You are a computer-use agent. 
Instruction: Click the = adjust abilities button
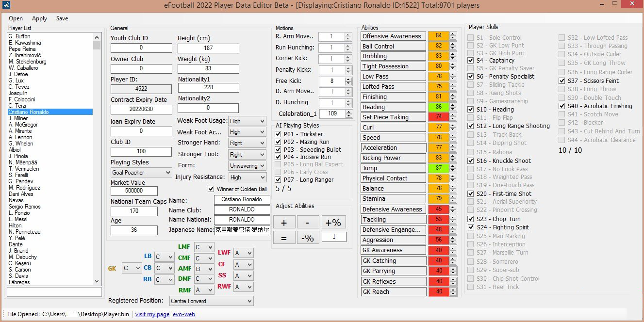point(284,238)
